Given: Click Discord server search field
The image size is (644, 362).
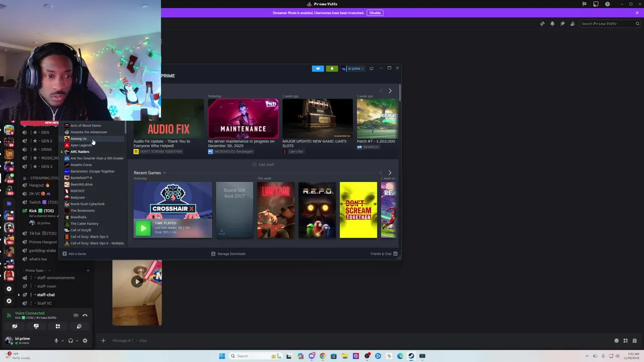Looking at the screenshot, I should click(610, 24).
